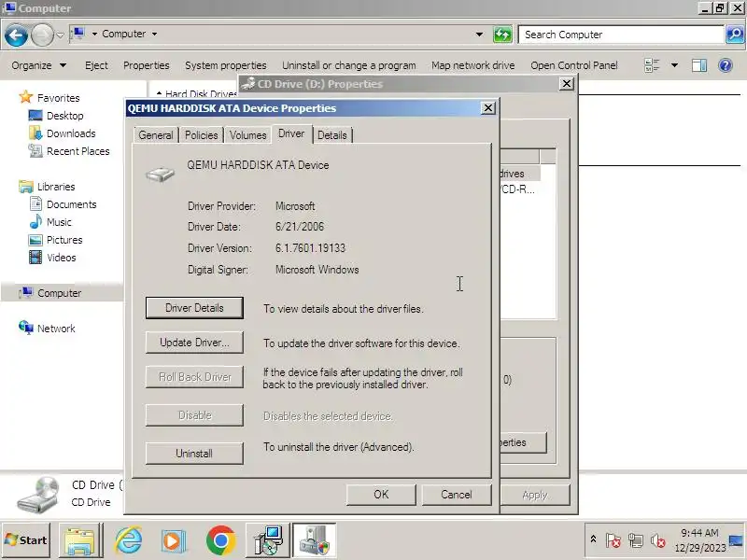Click the Back navigation arrow
Viewport: 747px width, 560px height.
16,35
